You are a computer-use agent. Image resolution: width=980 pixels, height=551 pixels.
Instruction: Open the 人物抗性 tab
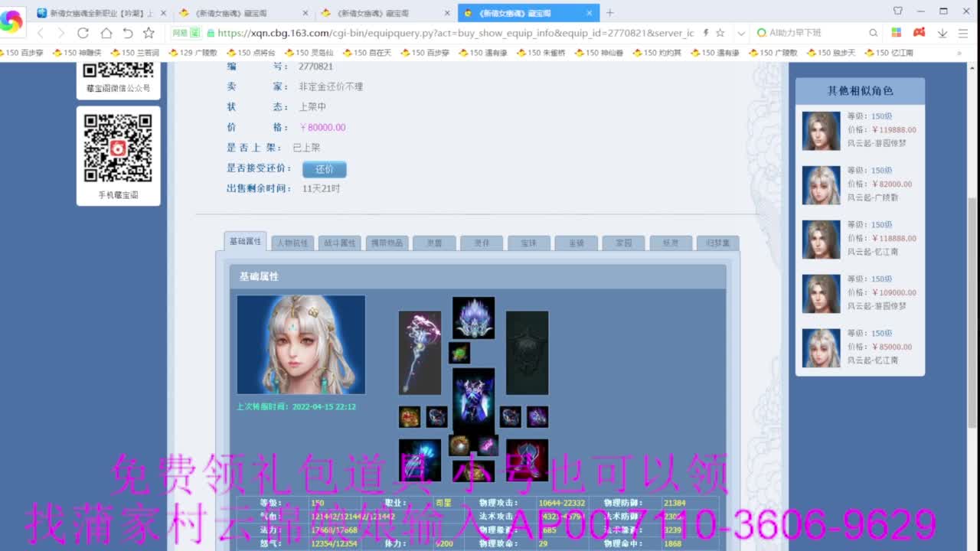(x=292, y=243)
